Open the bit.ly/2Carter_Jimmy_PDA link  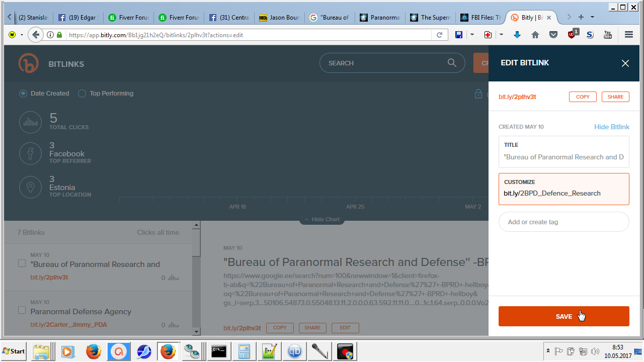coord(69,325)
